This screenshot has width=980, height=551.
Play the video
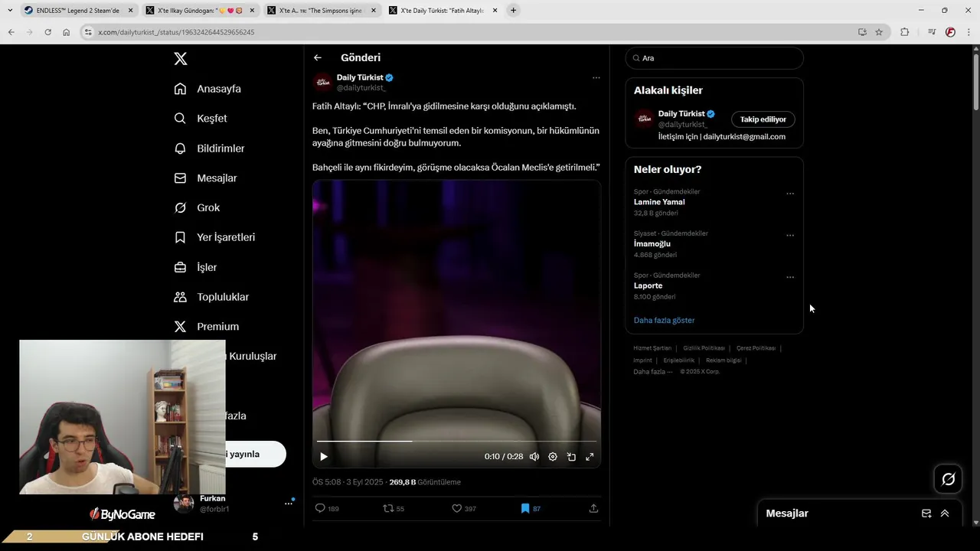pyautogui.click(x=324, y=457)
